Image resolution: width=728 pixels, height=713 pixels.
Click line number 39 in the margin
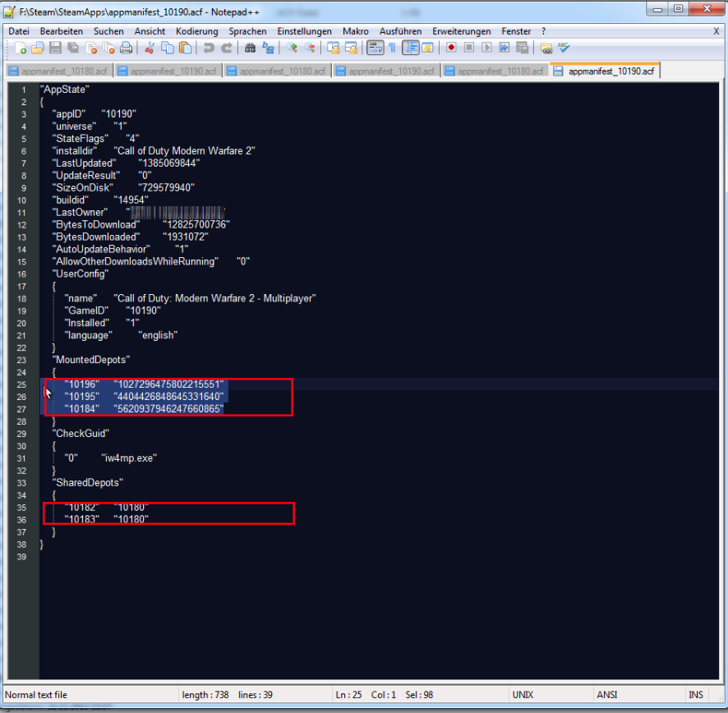22,557
